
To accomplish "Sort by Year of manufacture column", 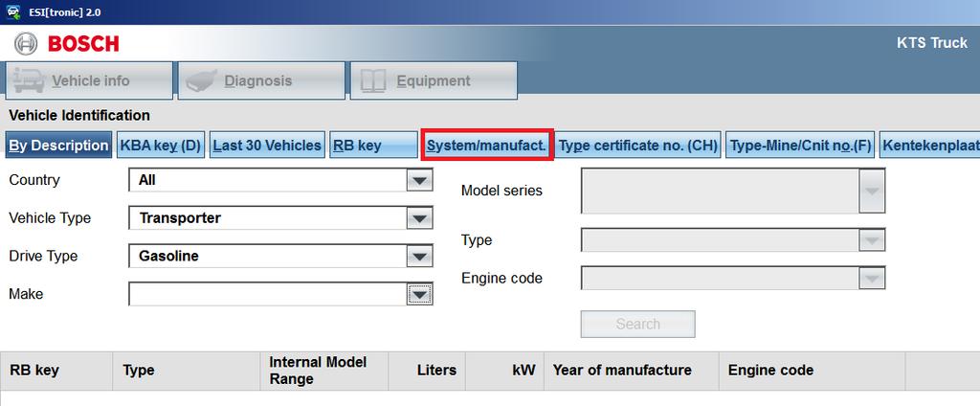I will pyautogui.click(x=632, y=371).
